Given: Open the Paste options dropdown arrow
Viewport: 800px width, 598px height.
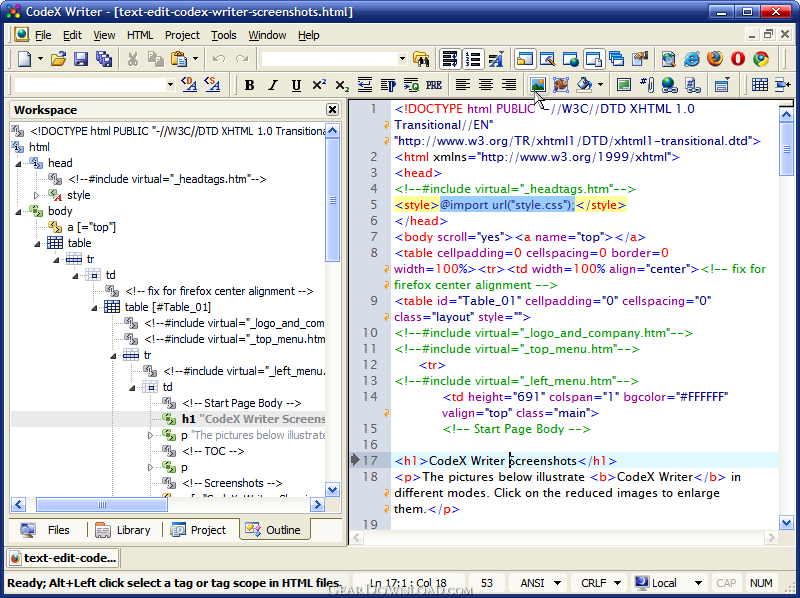Looking at the screenshot, I should (195, 59).
